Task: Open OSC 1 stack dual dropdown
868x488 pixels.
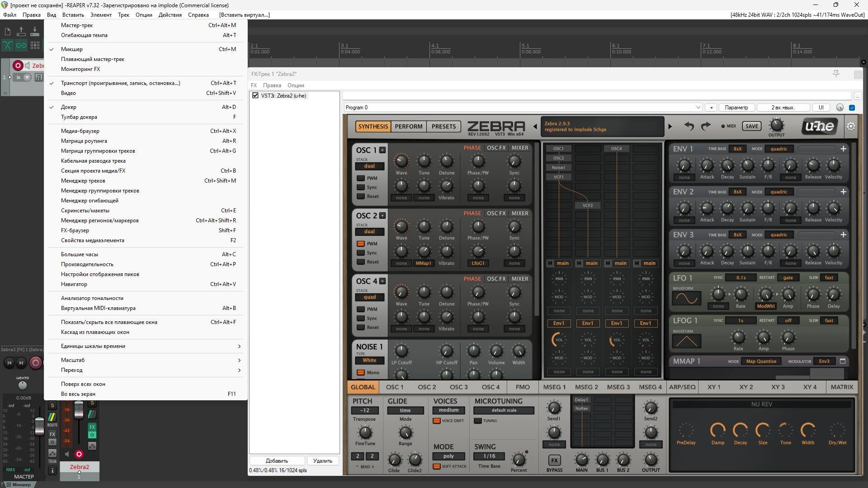Action: [x=369, y=166]
